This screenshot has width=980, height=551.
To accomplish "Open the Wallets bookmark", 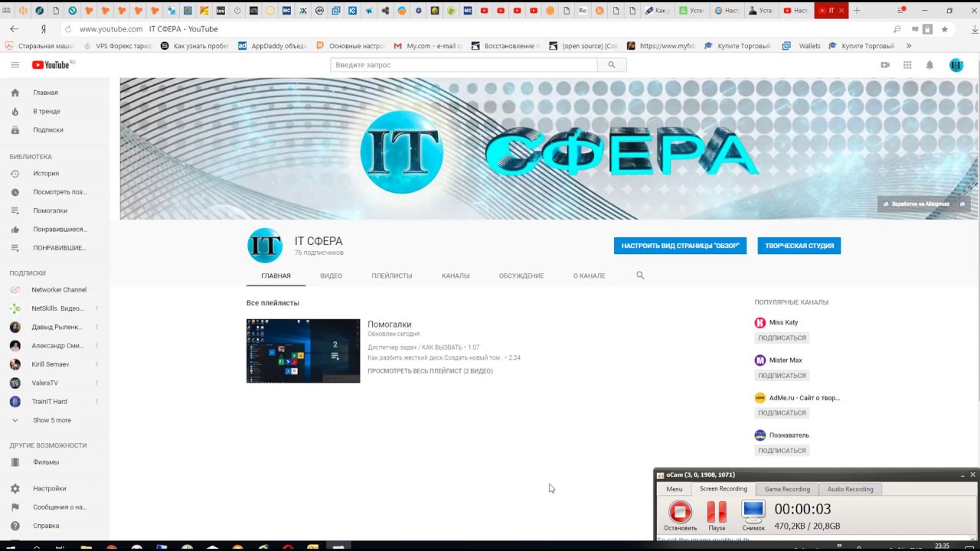I will point(802,46).
